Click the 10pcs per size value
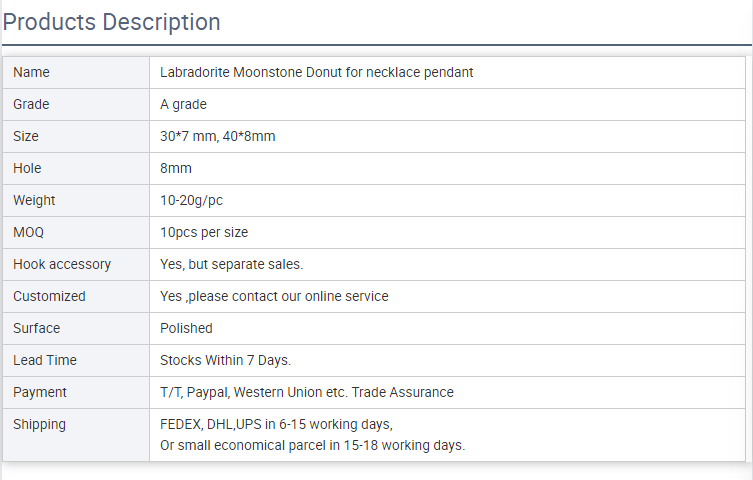This screenshot has width=753, height=480. (204, 232)
